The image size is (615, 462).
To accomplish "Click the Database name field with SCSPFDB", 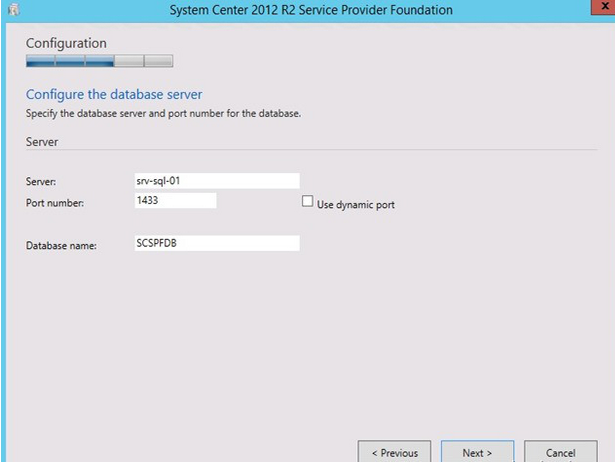I will (217, 243).
